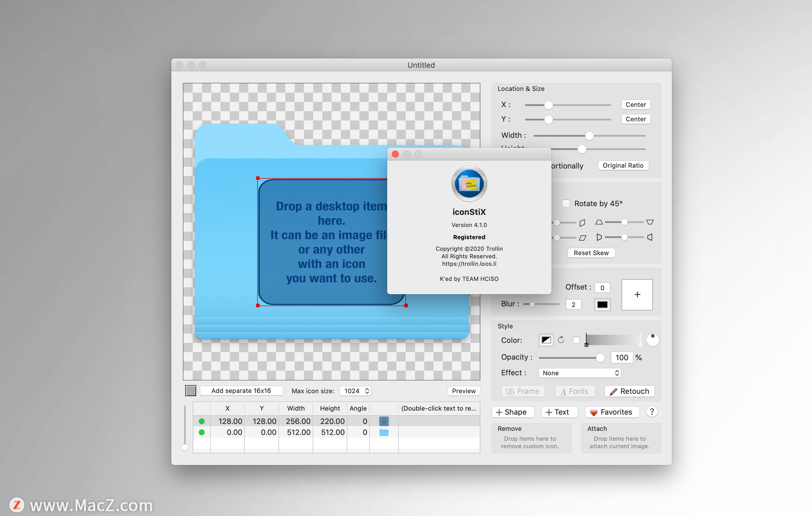Click the https://trollin.loos.li link
The height and width of the screenshot is (516, 812).
pos(469,264)
